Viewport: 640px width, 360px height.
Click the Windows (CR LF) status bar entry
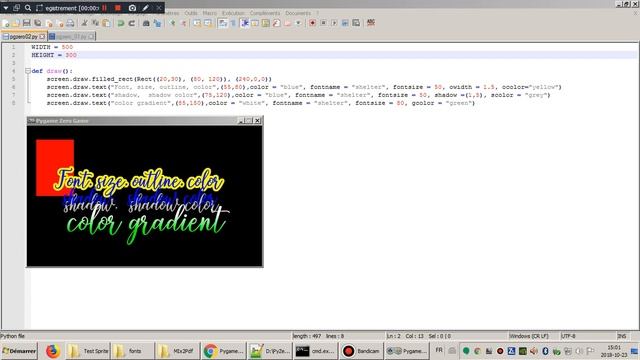[529, 336]
